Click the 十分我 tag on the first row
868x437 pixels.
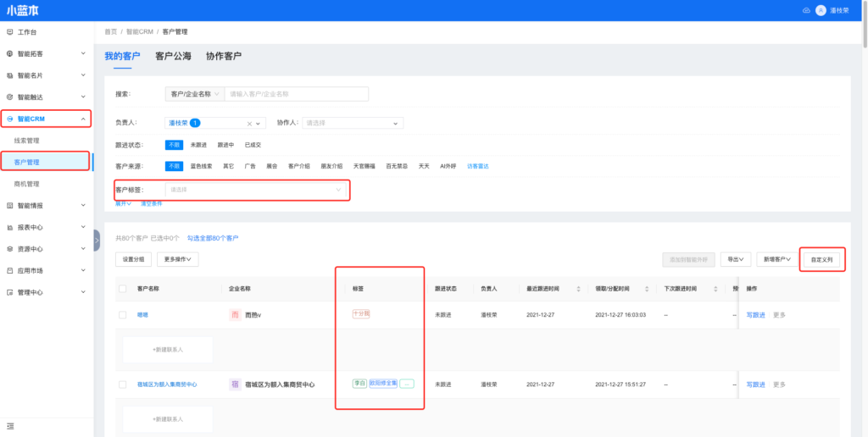(x=361, y=313)
